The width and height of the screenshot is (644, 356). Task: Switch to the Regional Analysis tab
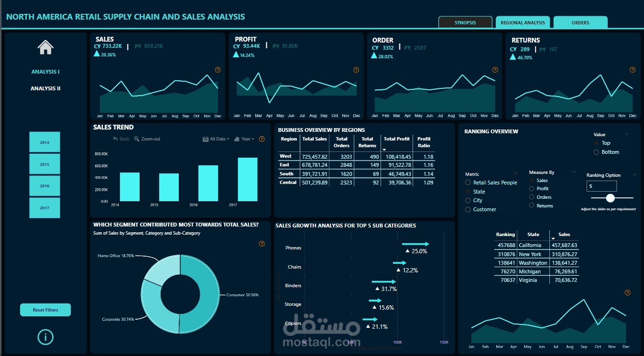point(523,22)
